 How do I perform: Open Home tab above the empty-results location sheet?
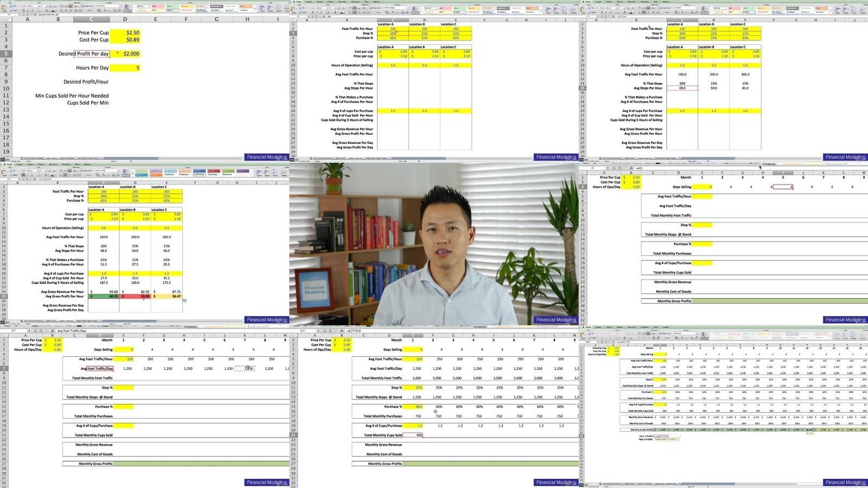point(298,2)
